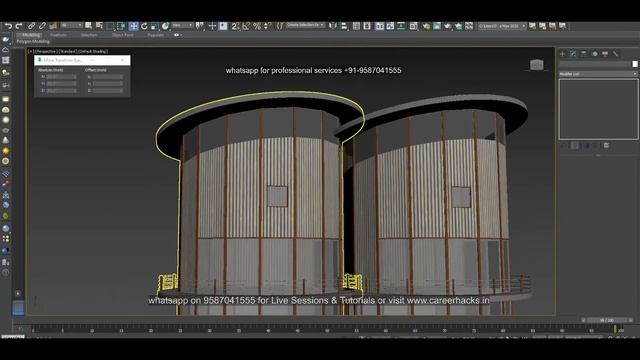Viewport: 640px width, 360px height.
Task: Click the Bind to Space Warp icon
Action: [53, 26]
